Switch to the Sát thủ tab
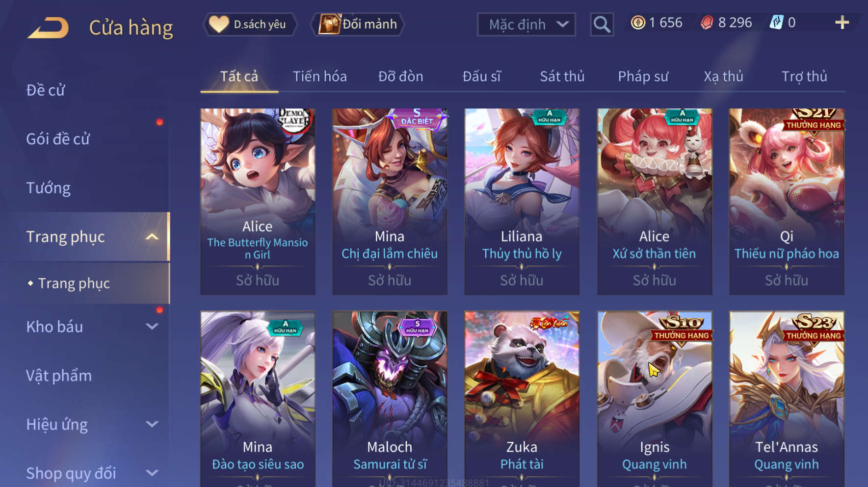Image resolution: width=868 pixels, height=487 pixels. [x=562, y=77]
